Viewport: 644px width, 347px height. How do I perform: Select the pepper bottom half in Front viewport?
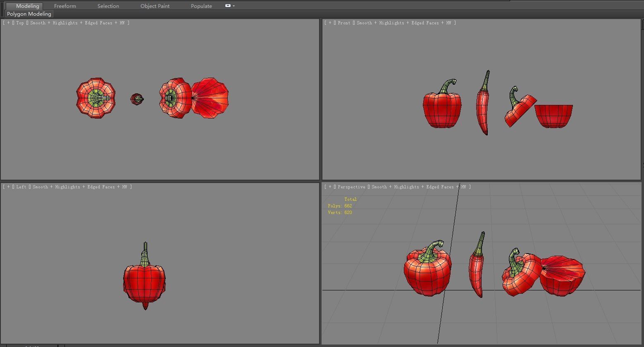coord(553,116)
